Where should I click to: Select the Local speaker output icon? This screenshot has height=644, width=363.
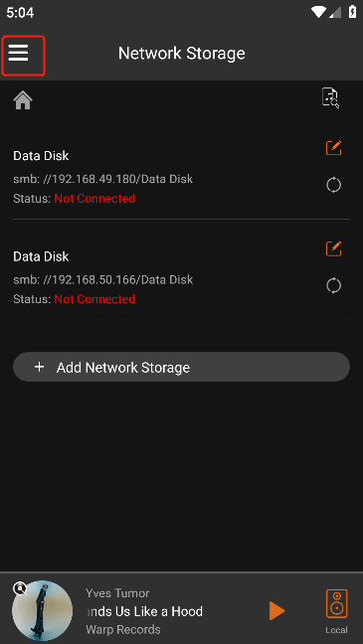tap(336, 611)
